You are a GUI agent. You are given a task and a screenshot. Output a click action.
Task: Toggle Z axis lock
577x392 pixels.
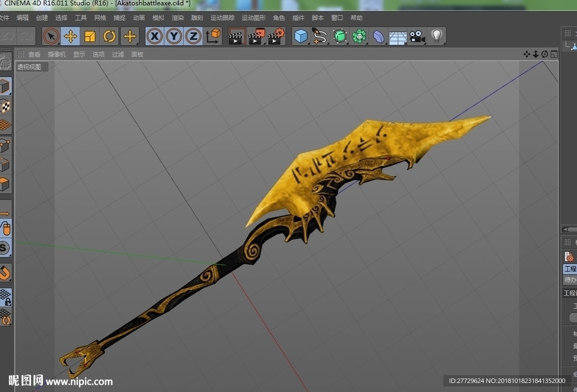click(193, 37)
